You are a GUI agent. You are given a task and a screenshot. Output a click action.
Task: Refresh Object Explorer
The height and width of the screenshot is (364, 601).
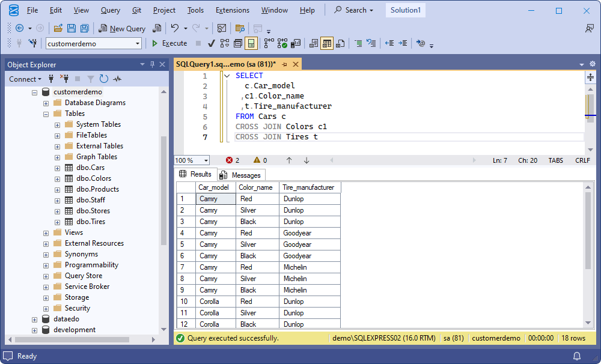tap(103, 79)
